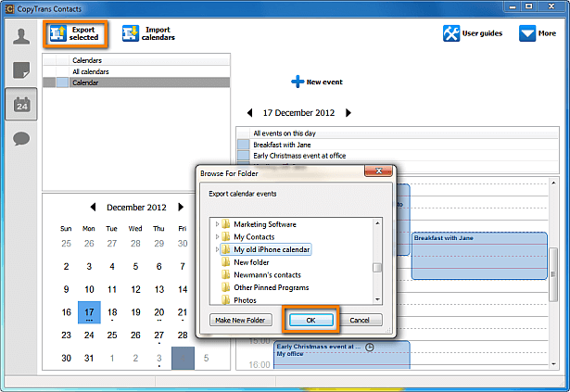
Task: Toggle the checkbox for Breakfast with Jane event
Action: click(x=243, y=145)
